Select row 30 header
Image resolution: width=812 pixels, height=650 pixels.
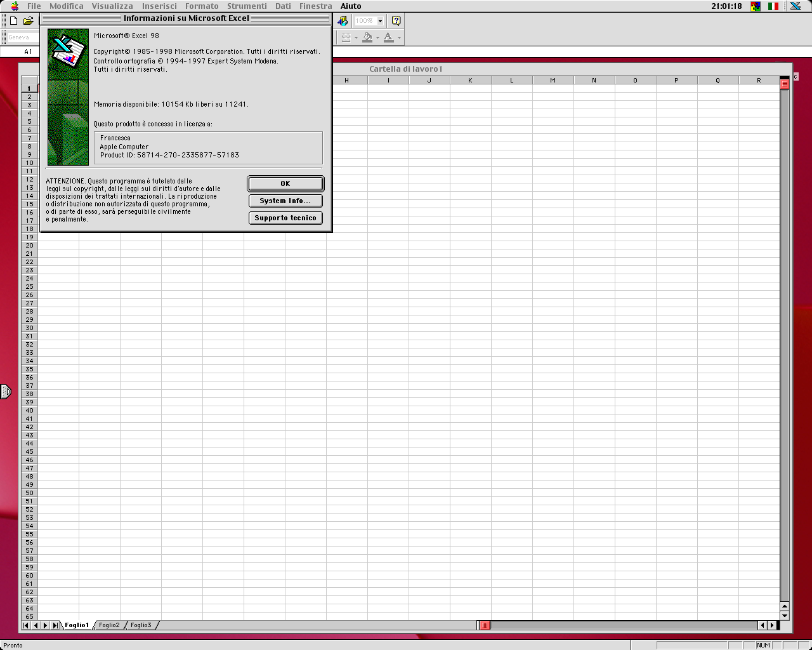(x=29, y=328)
